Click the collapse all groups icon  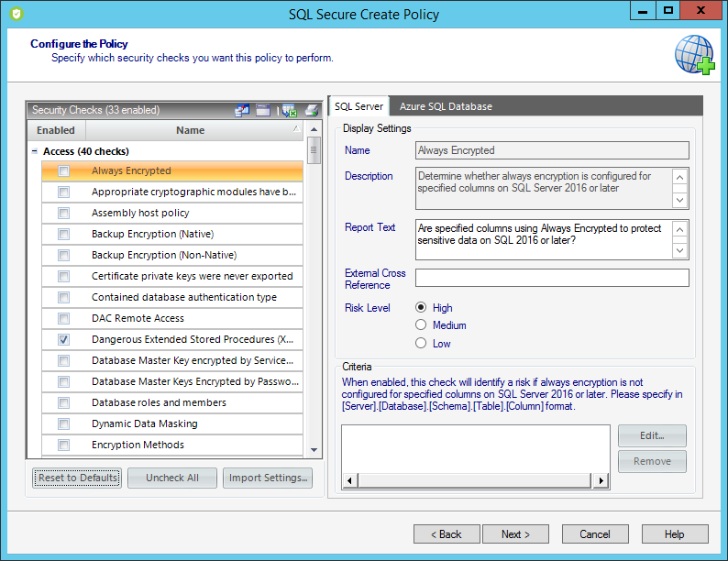(263, 110)
